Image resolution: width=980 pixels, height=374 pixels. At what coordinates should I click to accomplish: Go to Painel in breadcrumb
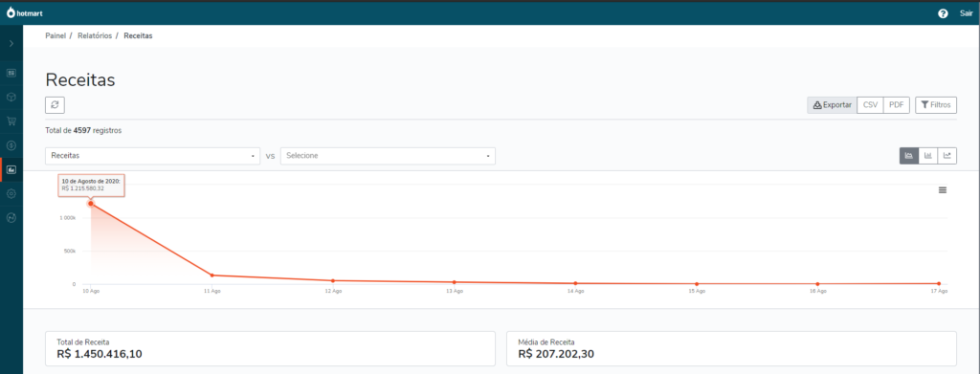[56, 36]
